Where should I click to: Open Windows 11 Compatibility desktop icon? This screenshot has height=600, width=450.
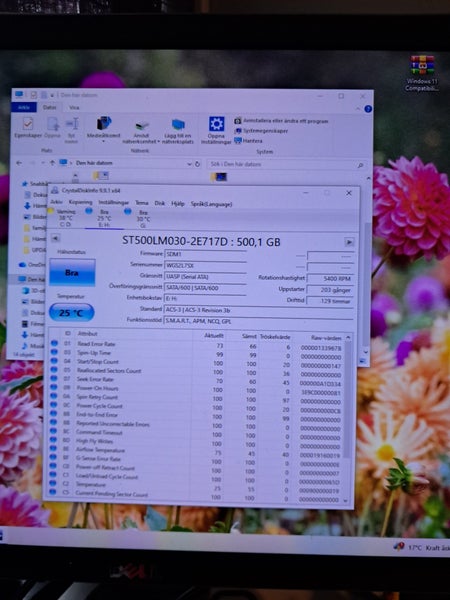tap(422, 73)
